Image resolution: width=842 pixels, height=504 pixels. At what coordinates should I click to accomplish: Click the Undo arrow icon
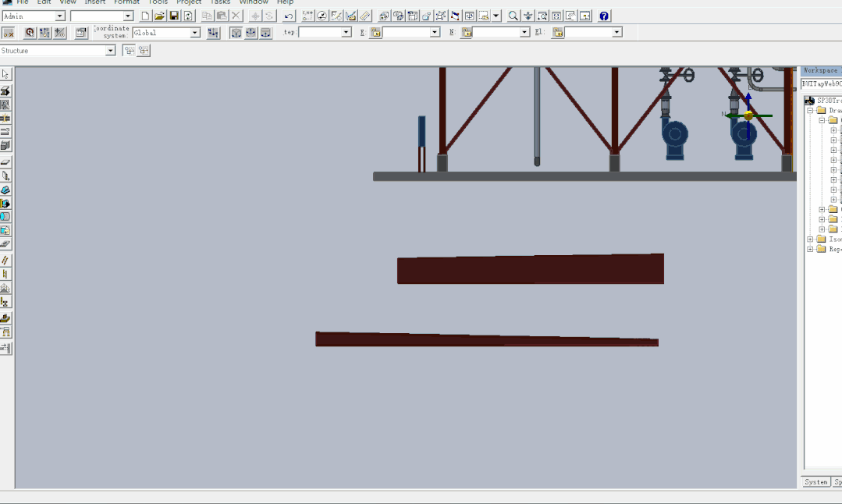(289, 16)
